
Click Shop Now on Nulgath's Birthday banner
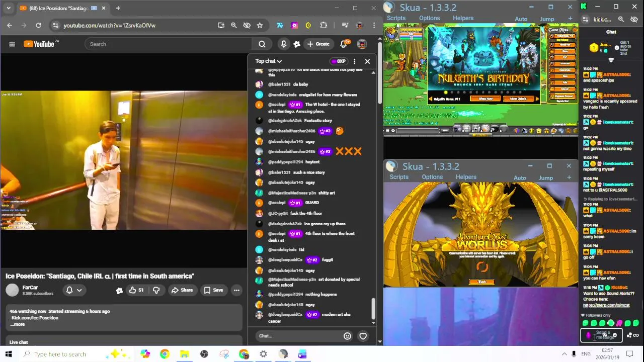[486, 99]
